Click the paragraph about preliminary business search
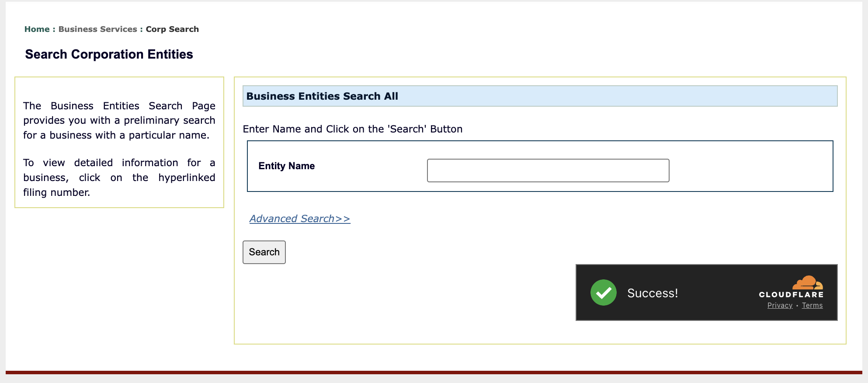This screenshot has height=383, width=868. coord(119,121)
